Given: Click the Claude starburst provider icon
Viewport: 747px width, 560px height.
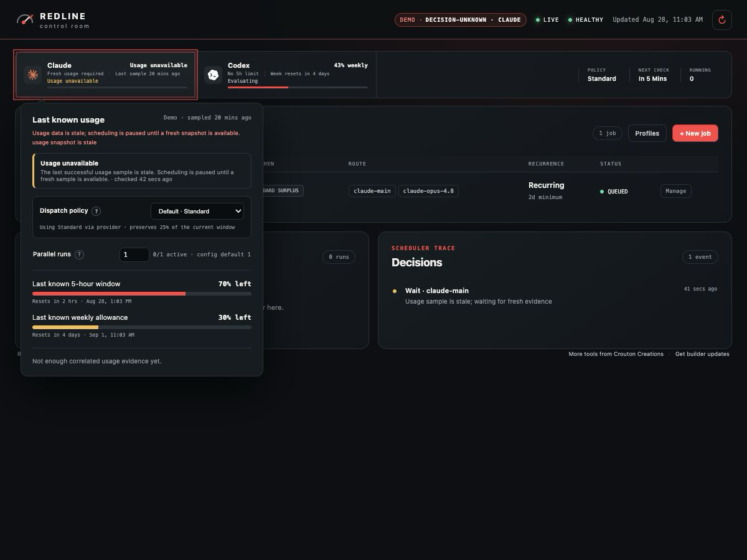Looking at the screenshot, I should (32, 75).
